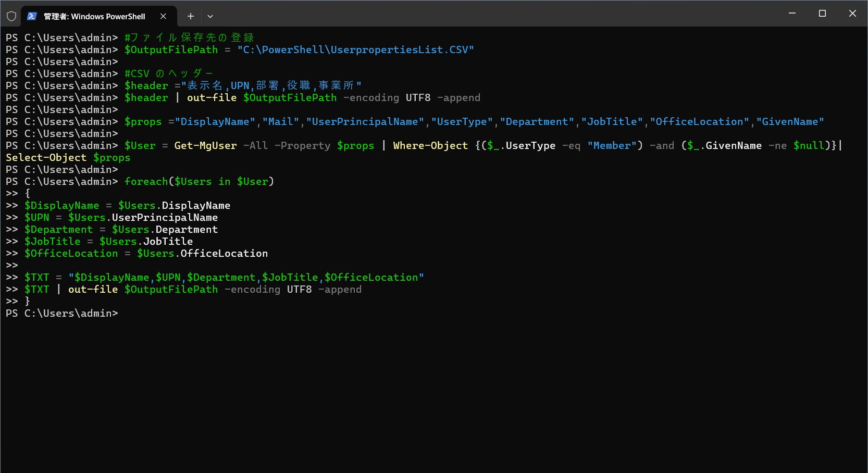The width and height of the screenshot is (868, 473).
Task: Click the Where-Object cmdlet text
Action: (430, 145)
